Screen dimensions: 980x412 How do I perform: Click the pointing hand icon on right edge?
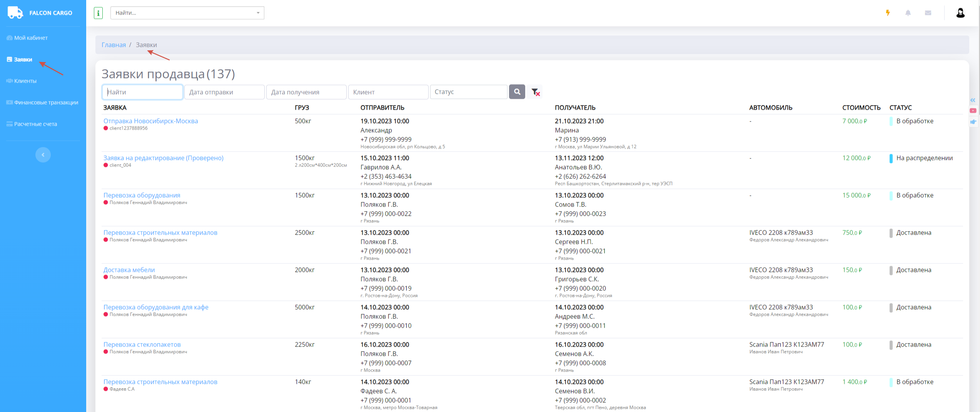point(973,122)
